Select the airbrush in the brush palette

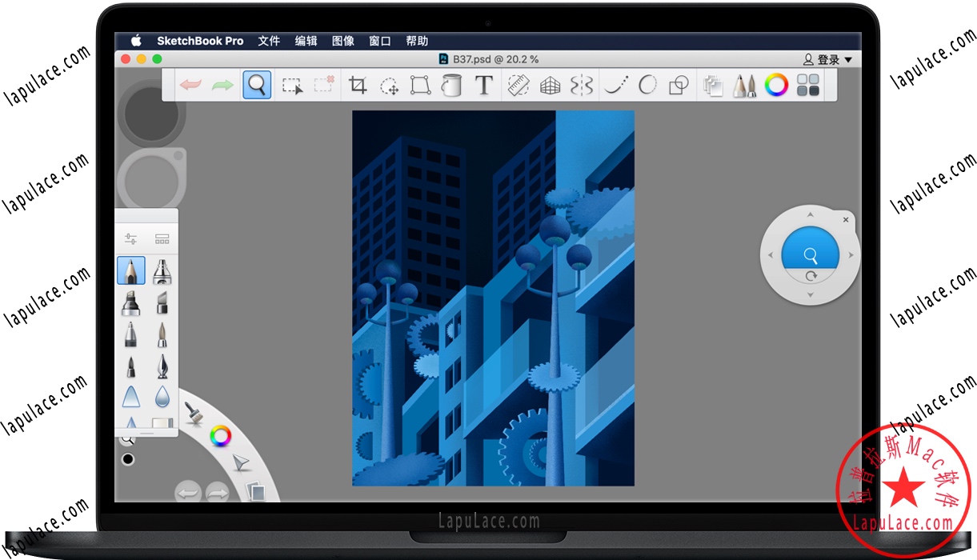pos(163,271)
